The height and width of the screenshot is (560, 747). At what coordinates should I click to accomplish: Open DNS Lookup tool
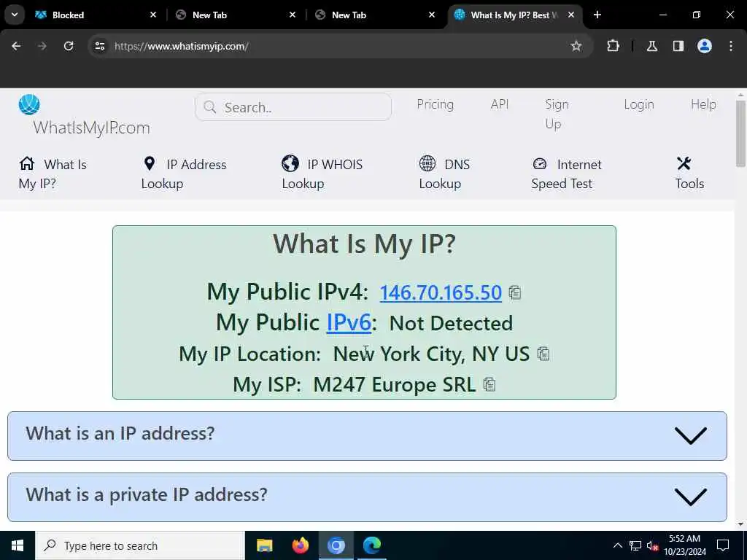(444, 174)
